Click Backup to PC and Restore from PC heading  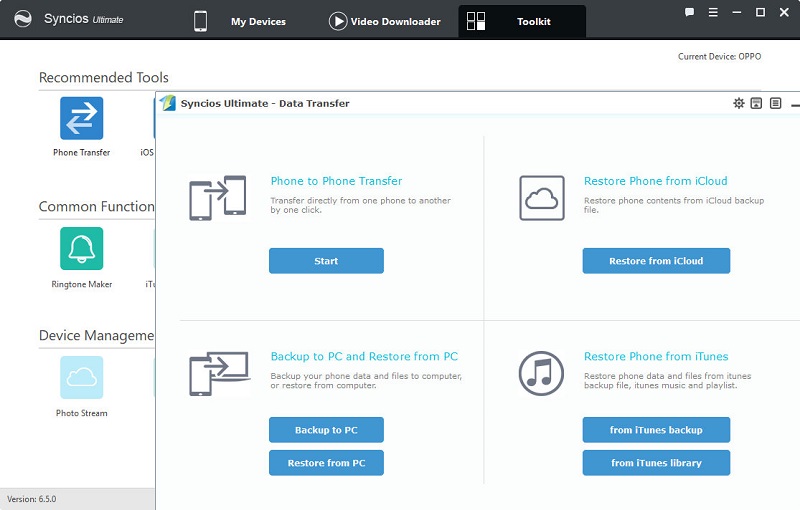pos(364,356)
